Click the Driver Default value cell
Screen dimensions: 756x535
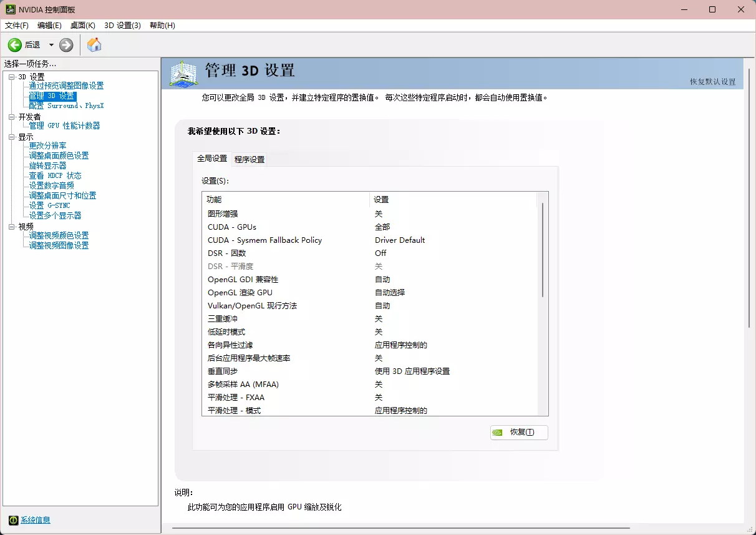pos(400,240)
